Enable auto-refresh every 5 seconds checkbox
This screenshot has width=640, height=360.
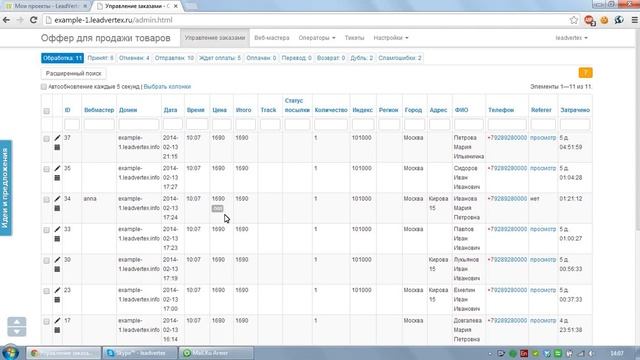pyautogui.click(x=44, y=87)
